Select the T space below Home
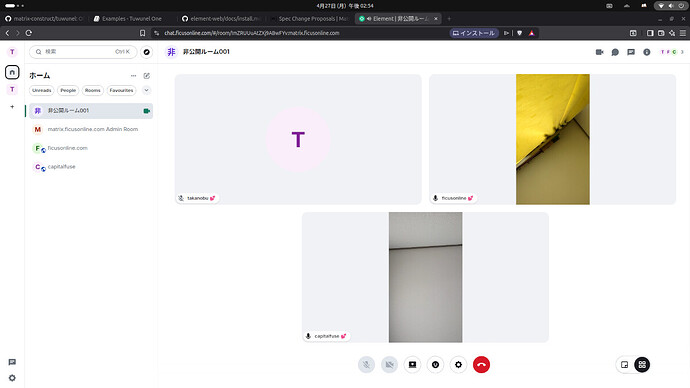The height and width of the screenshot is (388, 690). 12,90
